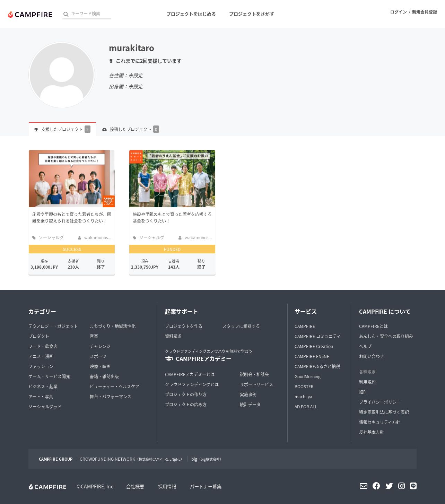Image resolution: width=445 pixels, height=504 pixels.
Task: Open project title 困難を乗り越えられる社会をつくりたい
Action: pos(72,218)
